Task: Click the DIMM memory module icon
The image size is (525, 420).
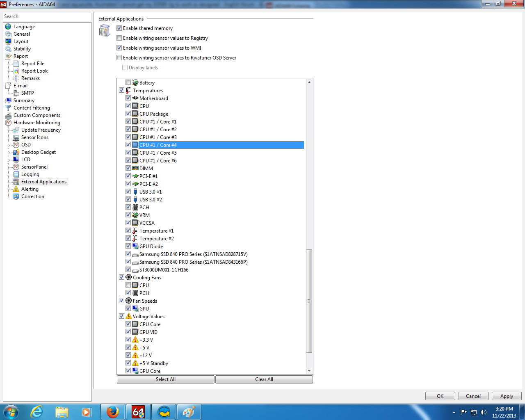Action: click(x=135, y=168)
